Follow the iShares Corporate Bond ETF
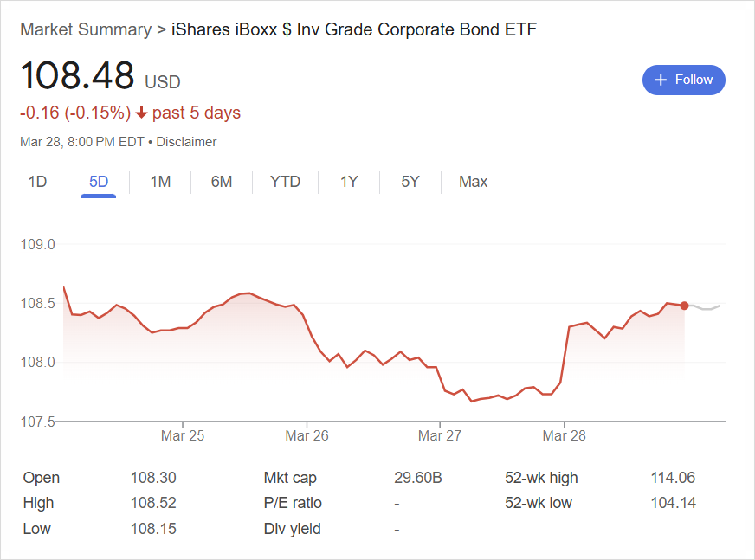Screen dimensions: 755x560 click(x=684, y=80)
